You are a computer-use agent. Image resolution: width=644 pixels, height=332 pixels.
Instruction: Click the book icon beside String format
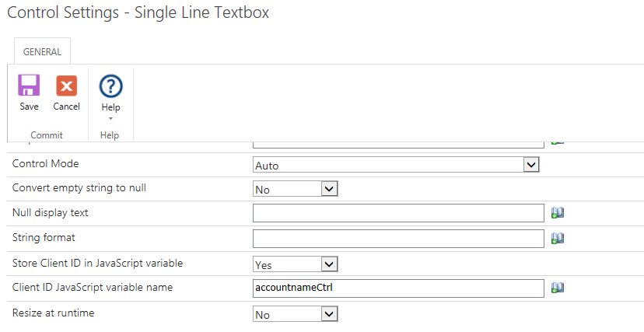coord(557,238)
